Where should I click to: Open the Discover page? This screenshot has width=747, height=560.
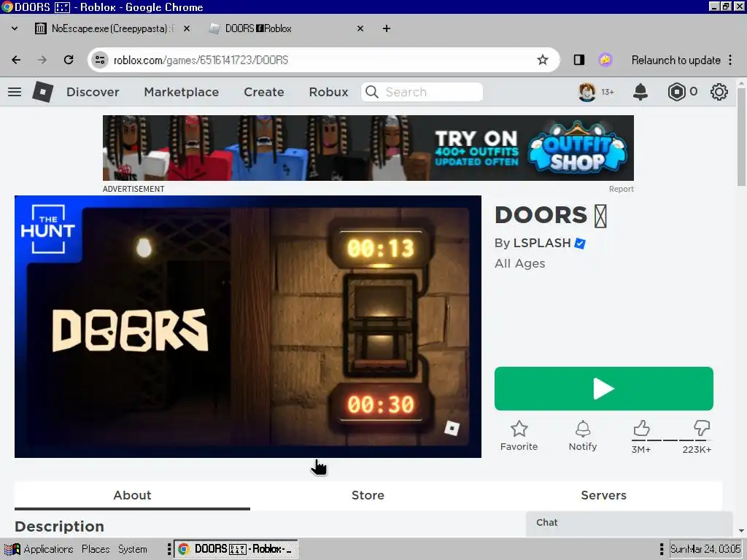coord(93,92)
